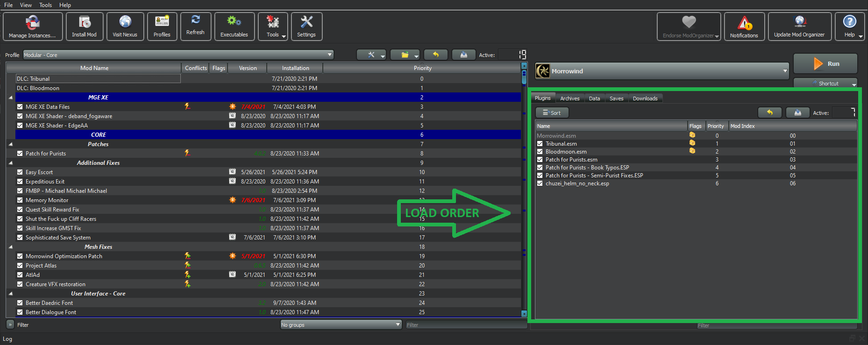Open the Tools menu in menu bar

pyautogui.click(x=45, y=5)
